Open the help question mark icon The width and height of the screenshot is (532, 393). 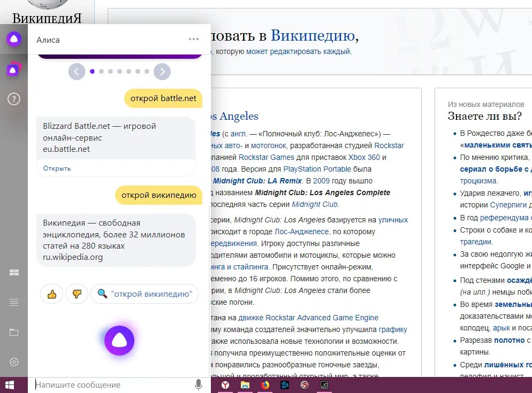pos(14,99)
